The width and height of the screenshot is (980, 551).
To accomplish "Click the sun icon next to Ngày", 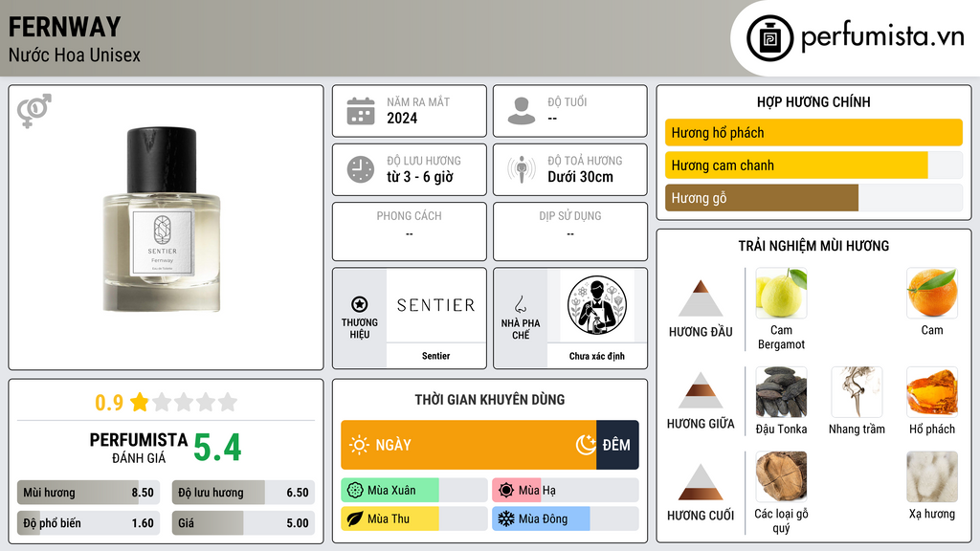I will click(359, 445).
